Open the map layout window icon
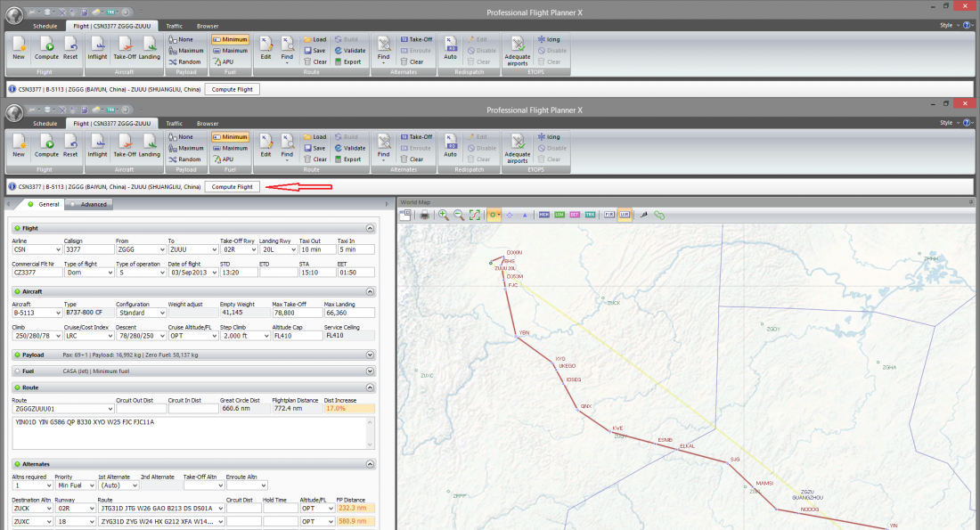The height and width of the screenshot is (530, 980). point(405,215)
